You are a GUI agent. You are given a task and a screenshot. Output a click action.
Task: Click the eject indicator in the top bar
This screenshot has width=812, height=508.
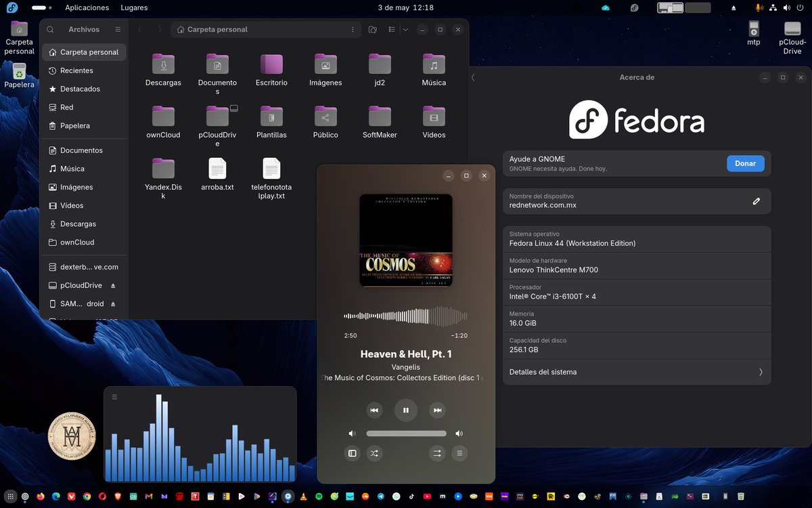click(x=734, y=7)
